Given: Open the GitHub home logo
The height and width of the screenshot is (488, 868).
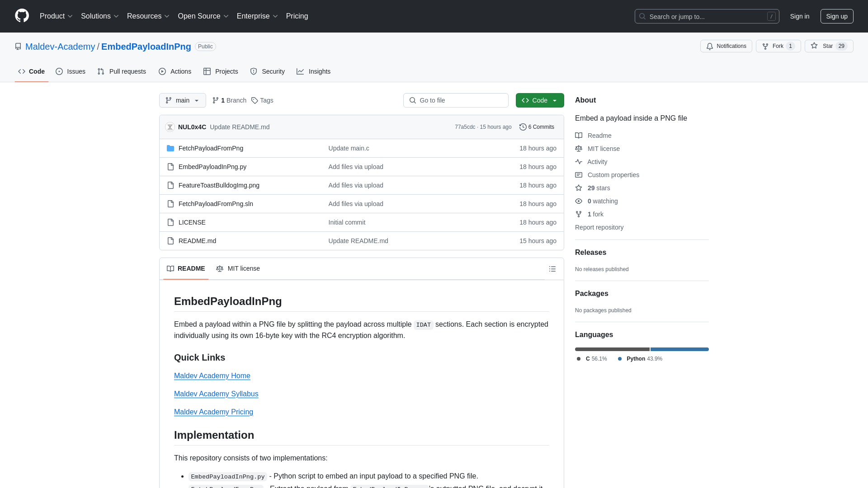Looking at the screenshot, I should click(x=22, y=16).
